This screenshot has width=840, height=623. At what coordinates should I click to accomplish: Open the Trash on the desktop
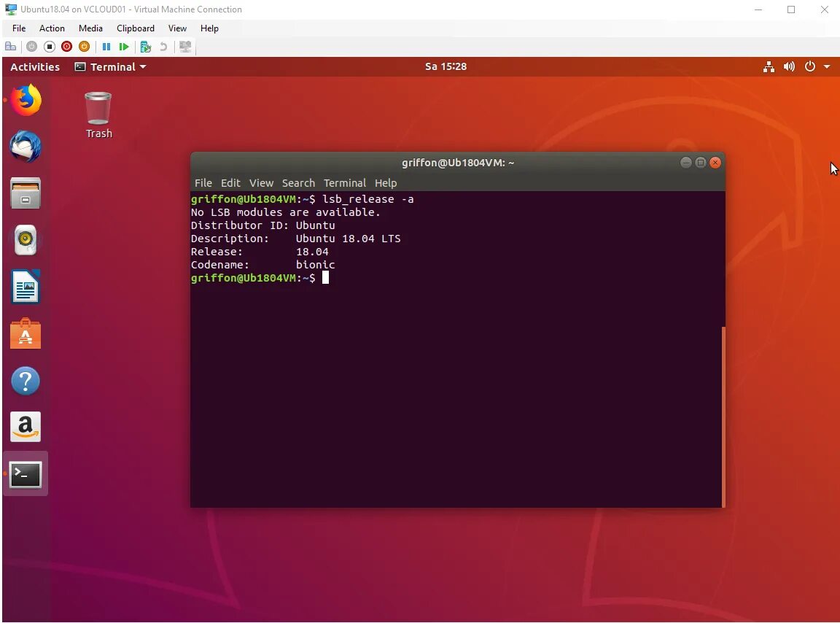pyautogui.click(x=98, y=115)
